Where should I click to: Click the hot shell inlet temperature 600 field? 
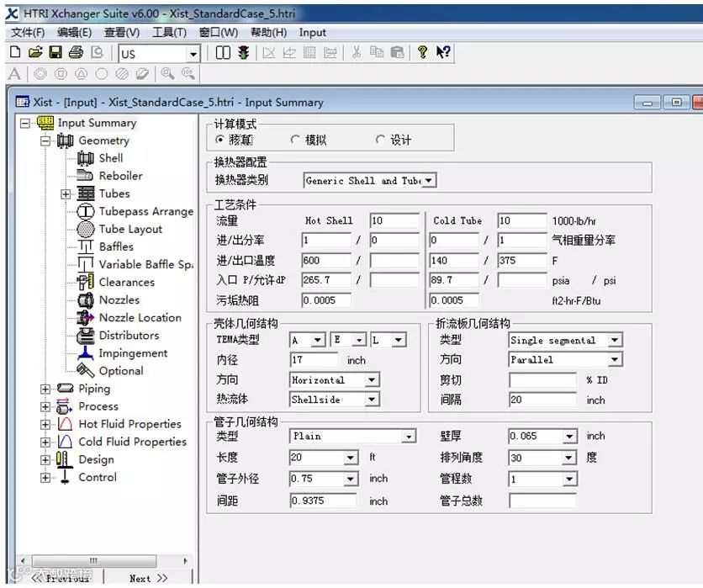pyautogui.click(x=326, y=260)
